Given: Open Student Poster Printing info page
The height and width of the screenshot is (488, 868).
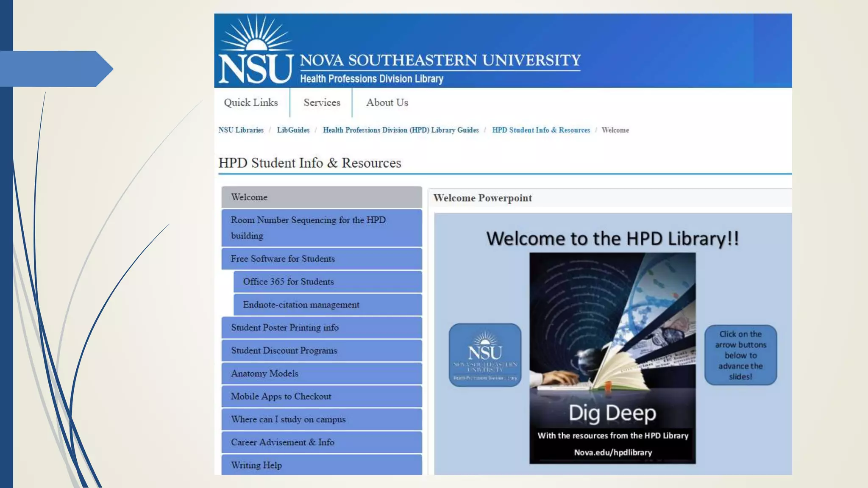Looking at the screenshot, I should pyautogui.click(x=321, y=327).
